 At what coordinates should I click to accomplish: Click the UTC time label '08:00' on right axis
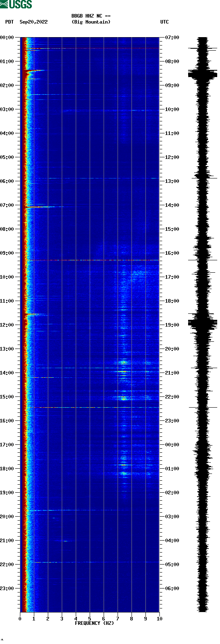tap(172, 61)
